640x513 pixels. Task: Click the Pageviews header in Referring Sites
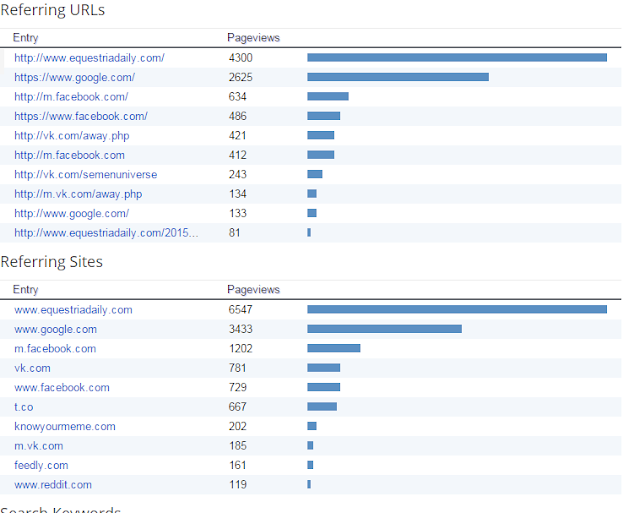pyautogui.click(x=253, y=290)
